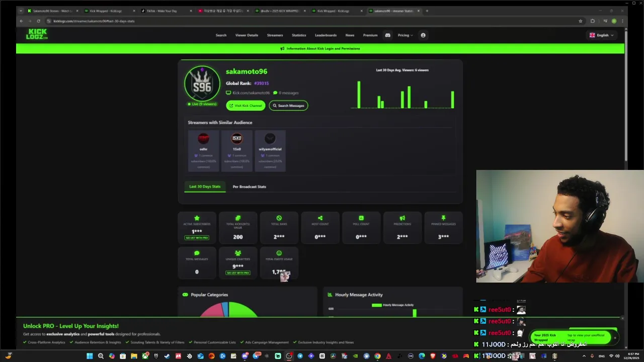Click See List With Pro under Active Subscribers
This screenshot has height=362, width=644.
click(x=197, y=238)
